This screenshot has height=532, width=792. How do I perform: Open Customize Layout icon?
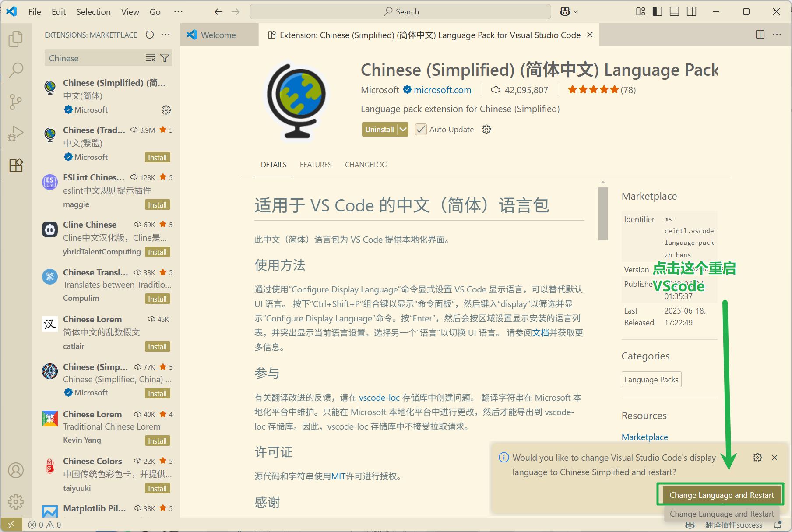pos(641,12)
